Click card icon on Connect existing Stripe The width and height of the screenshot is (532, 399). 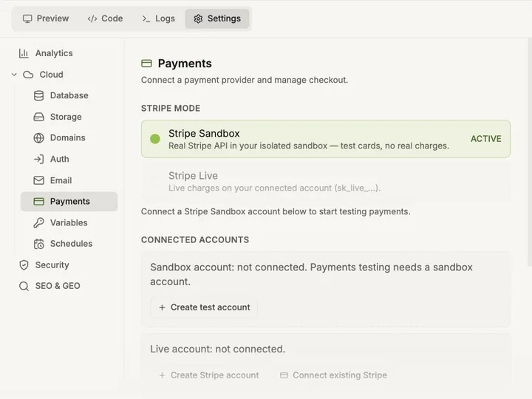284,375
